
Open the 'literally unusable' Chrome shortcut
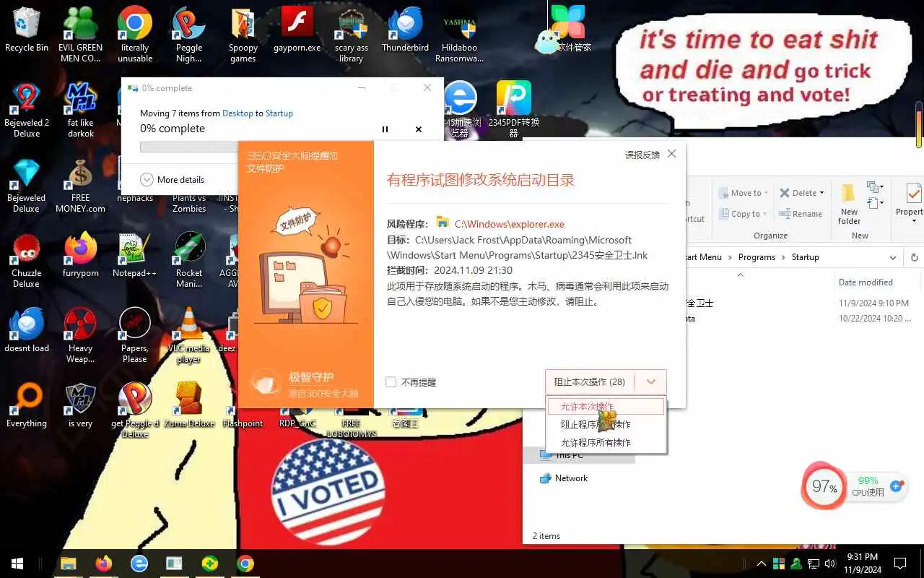pos(135,34)
